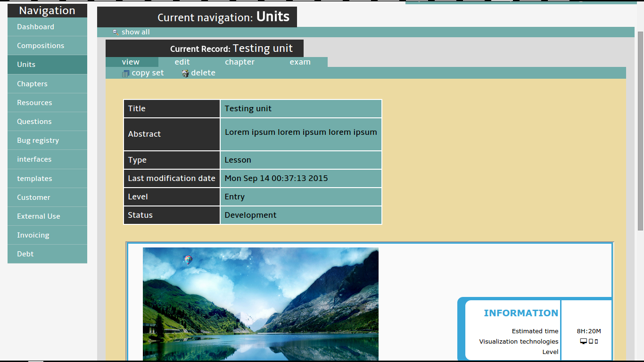
Task: Select the view tab
Action: tap(131, 62)
